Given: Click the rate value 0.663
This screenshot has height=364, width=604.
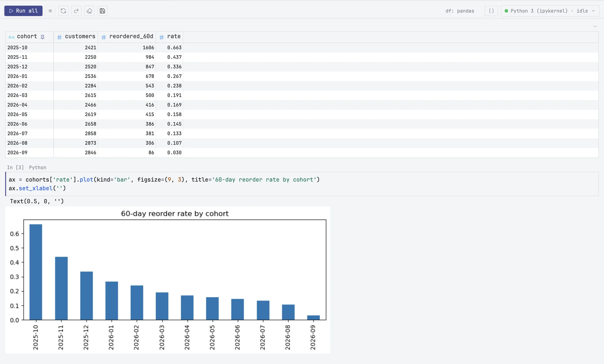Looking at the screenshot, I should coord(174,48).
